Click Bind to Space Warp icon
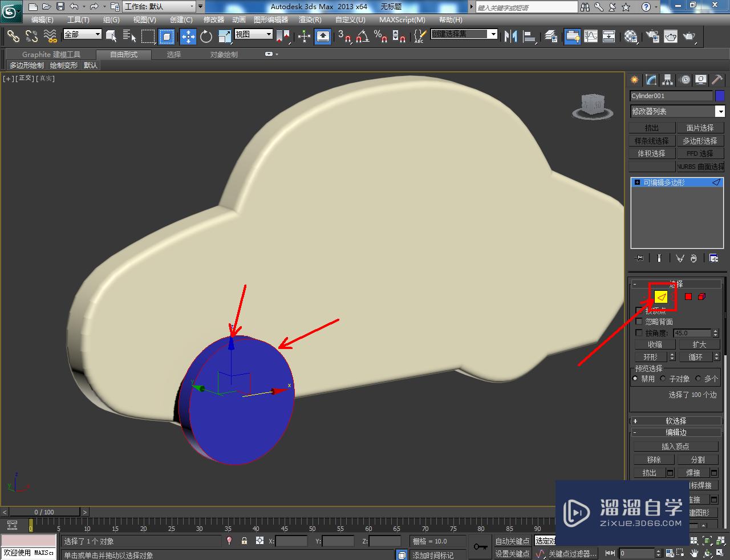 51,36
